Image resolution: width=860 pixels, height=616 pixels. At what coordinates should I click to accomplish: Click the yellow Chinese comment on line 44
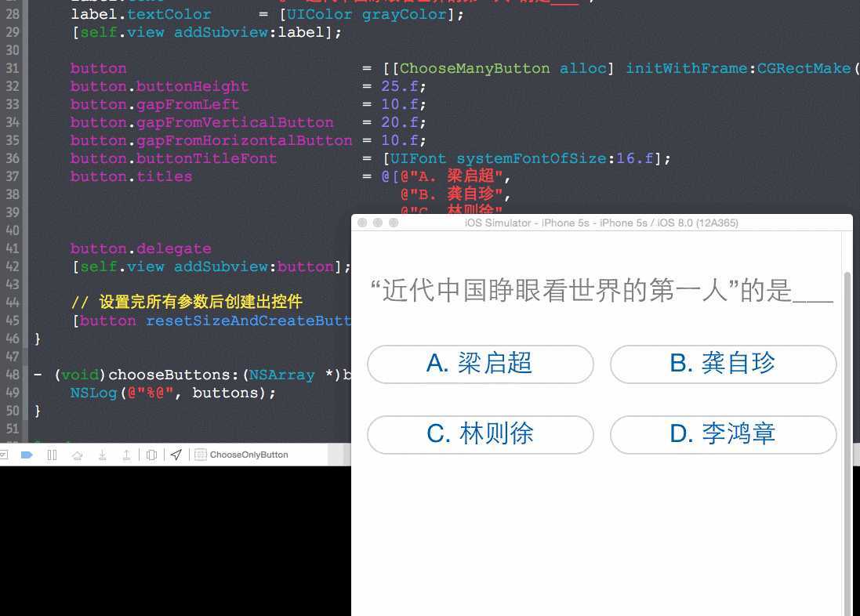click(x=187, y=302)
